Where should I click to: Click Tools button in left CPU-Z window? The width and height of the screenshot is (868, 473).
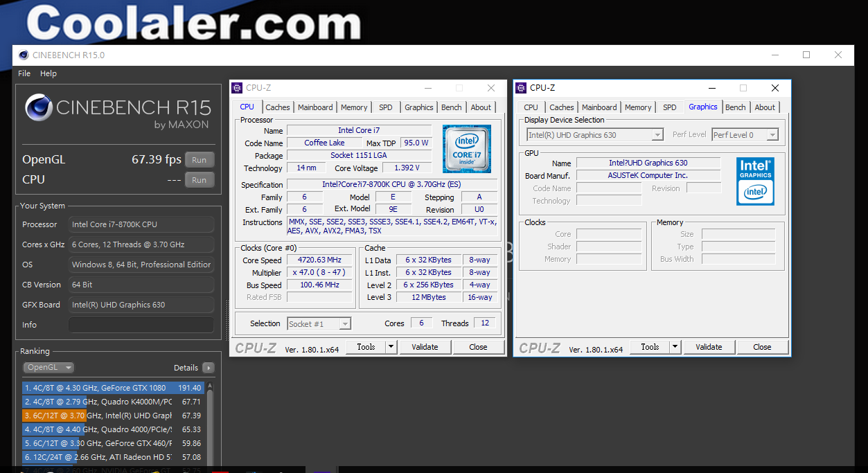(x=366, y=347)
